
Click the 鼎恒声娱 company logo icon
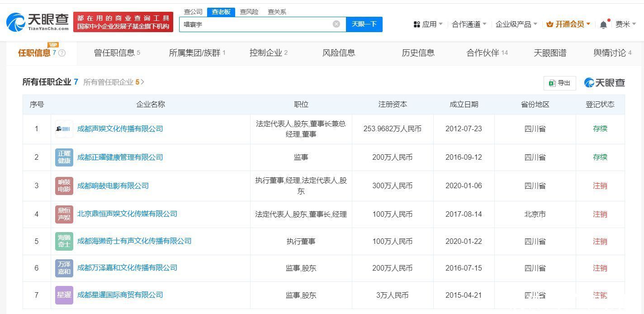coord(64,214)
